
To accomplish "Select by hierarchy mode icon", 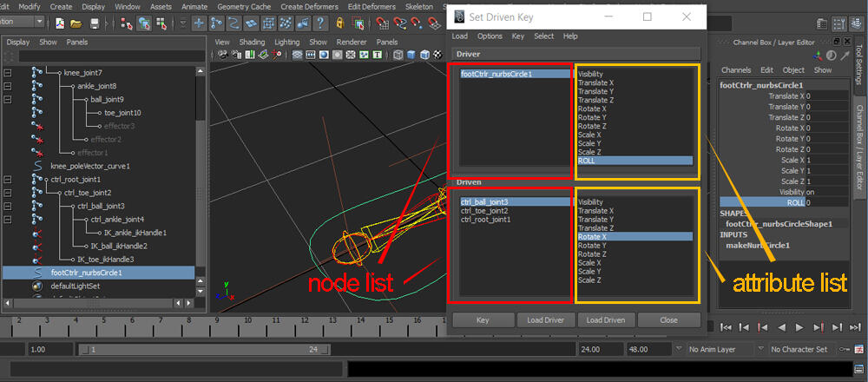I will tap(127, 23).
